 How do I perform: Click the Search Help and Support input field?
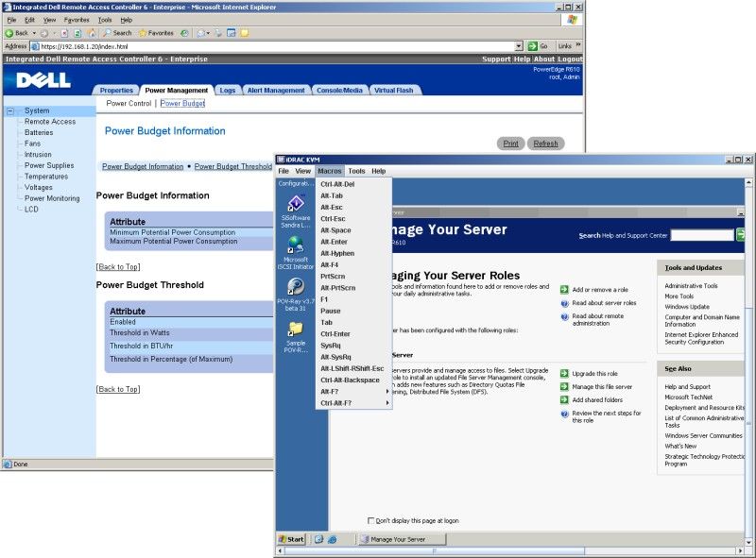702,235
